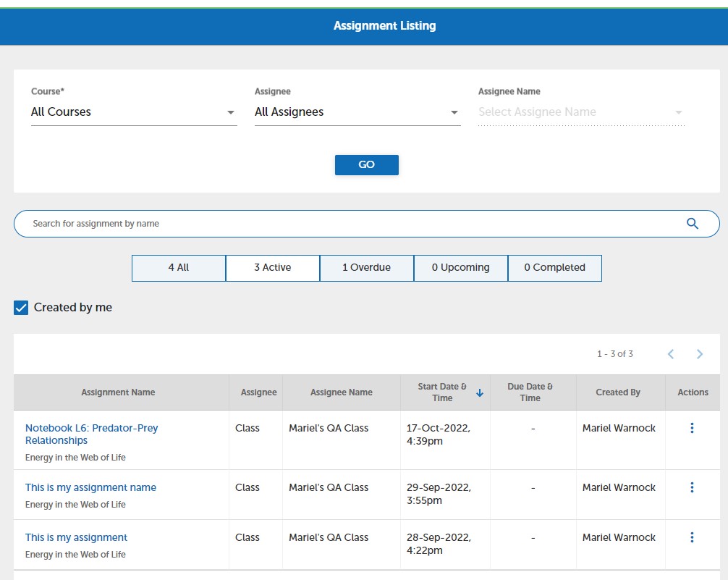Go to next page of results
728x580 pixels.
click(x=699, y=354)
